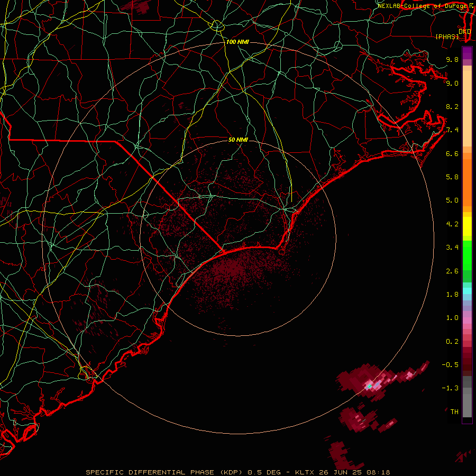476x476 pixels.
Task: Click the TH threshold label
Action: pos(454,412)
